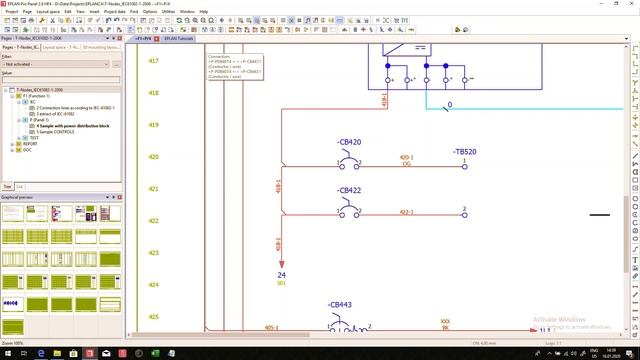Collapse the F1 (Function 1) tree node
Image resolution: width=640 pixels, height=360 pixels.
[12, 96]
